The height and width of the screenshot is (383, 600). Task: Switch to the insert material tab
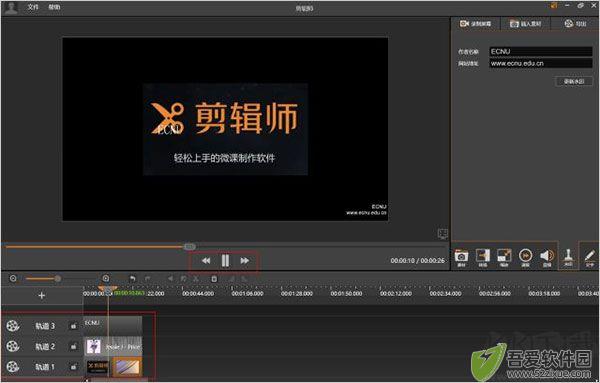pos(526,24)
